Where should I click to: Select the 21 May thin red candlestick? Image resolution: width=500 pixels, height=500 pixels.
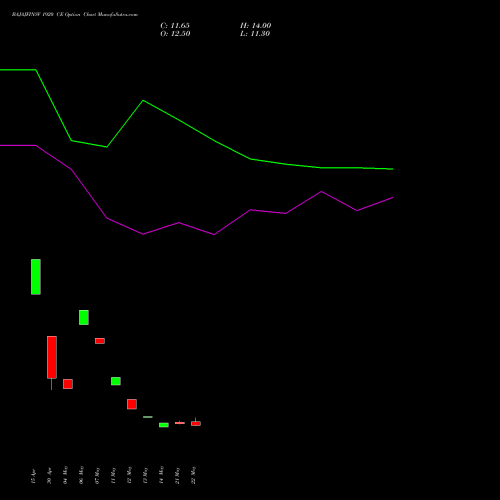tap(180, 423)
